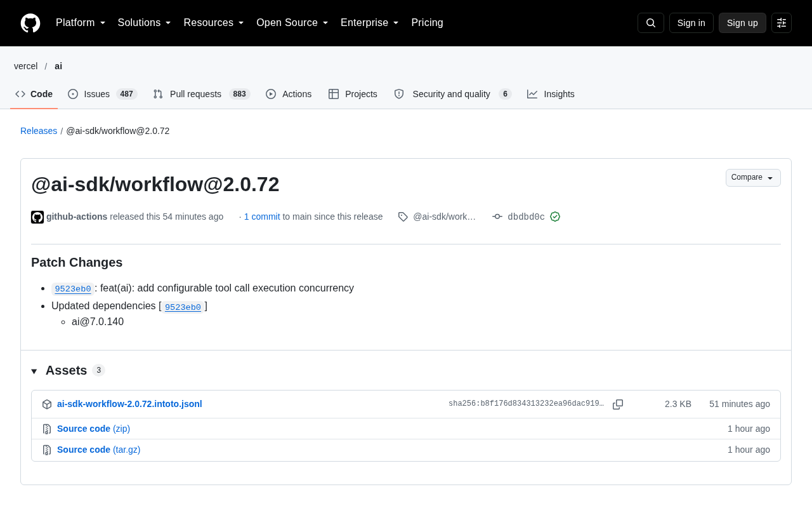Click the sha256 checksum text
Screen dimensions: 812x508
[x=526, y=404]
